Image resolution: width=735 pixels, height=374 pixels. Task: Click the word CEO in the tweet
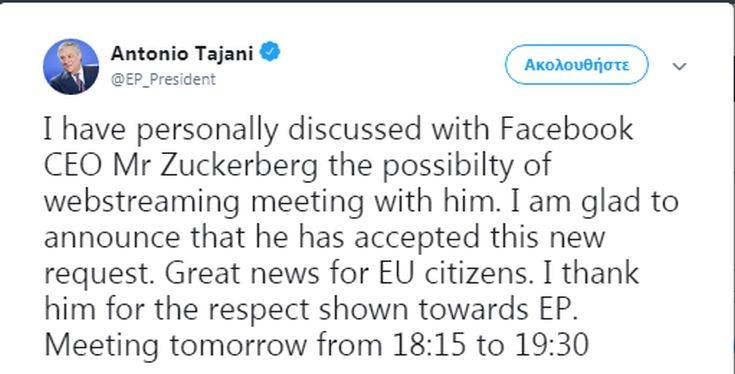(73, 165)
